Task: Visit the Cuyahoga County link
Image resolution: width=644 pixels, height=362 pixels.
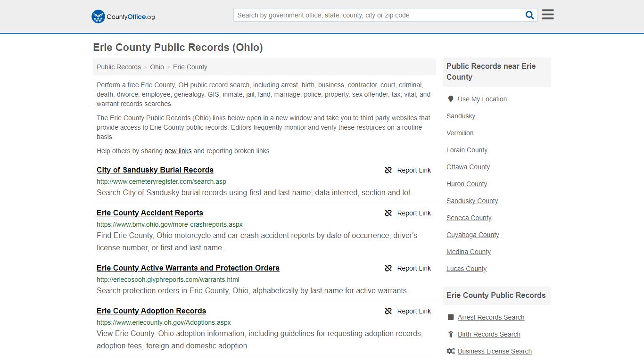Action: point(472,235)
